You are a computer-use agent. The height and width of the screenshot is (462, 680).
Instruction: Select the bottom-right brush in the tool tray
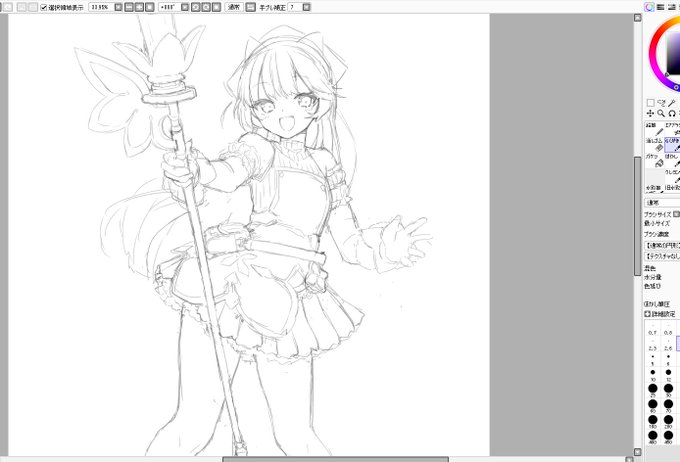click(673, 189)
